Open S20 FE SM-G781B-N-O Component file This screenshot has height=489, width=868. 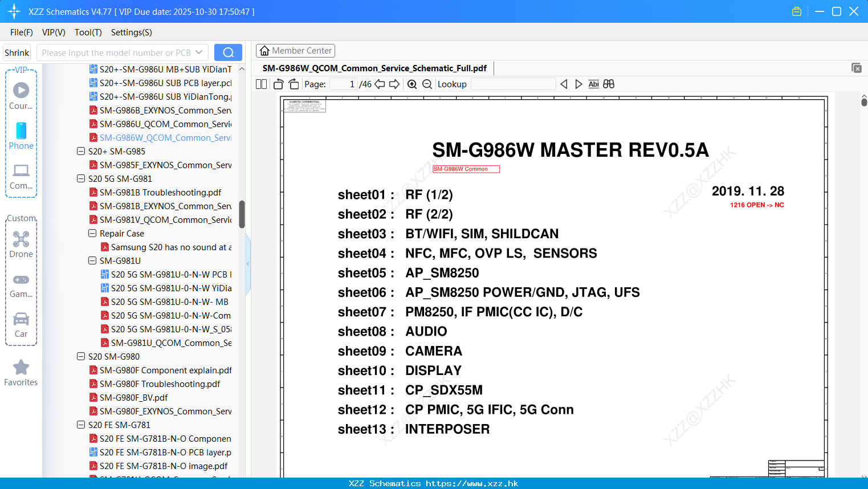click(161, 439)
